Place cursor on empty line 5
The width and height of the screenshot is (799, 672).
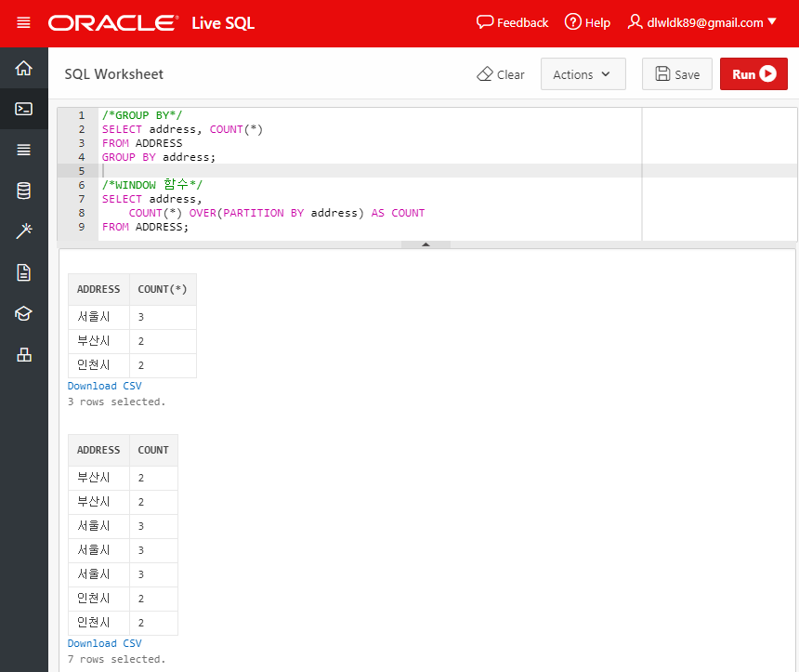coord(370,171)
